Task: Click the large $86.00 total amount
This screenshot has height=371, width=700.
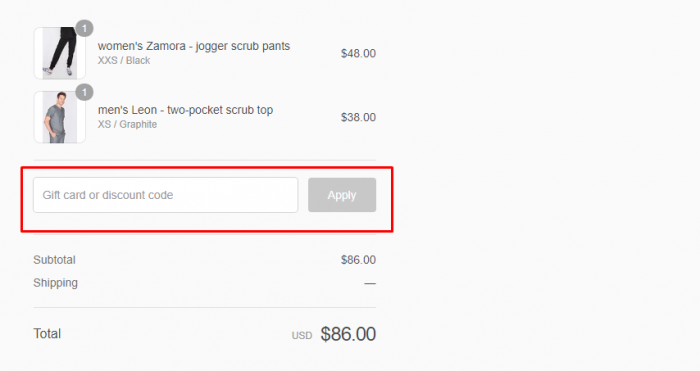Action: [348, 334]
